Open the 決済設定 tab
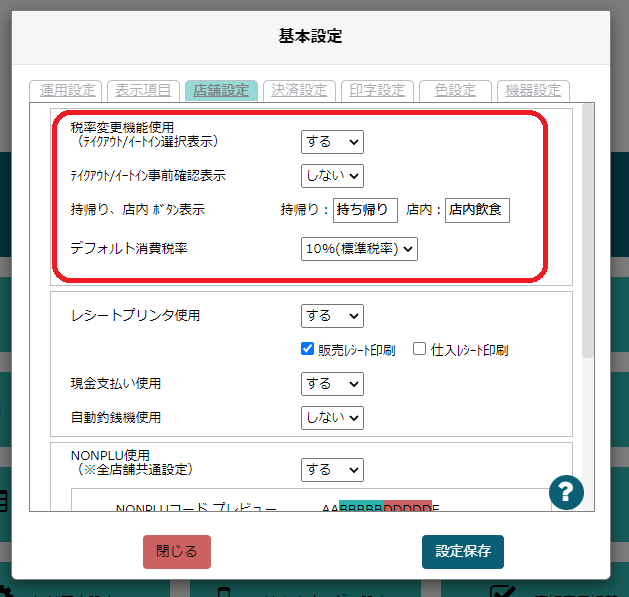Image resolution: width=629 pixels, height=597 pixels. 299,91
